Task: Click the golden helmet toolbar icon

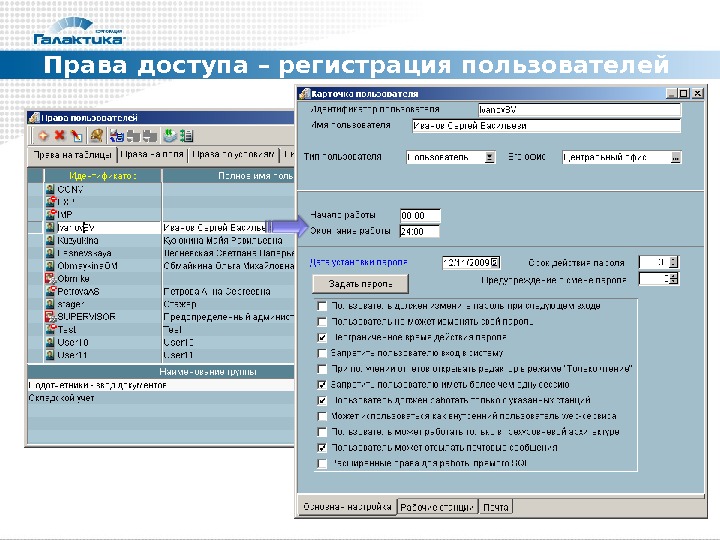Action: tap(96, 136)
